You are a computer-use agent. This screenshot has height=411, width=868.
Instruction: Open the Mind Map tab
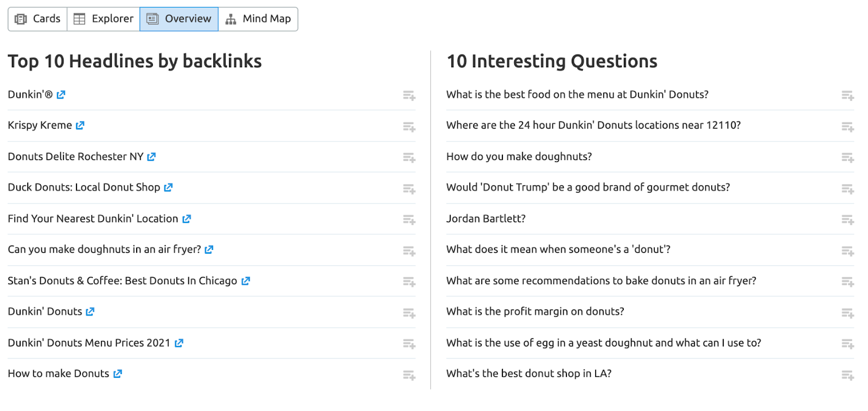tap(258, 19)
